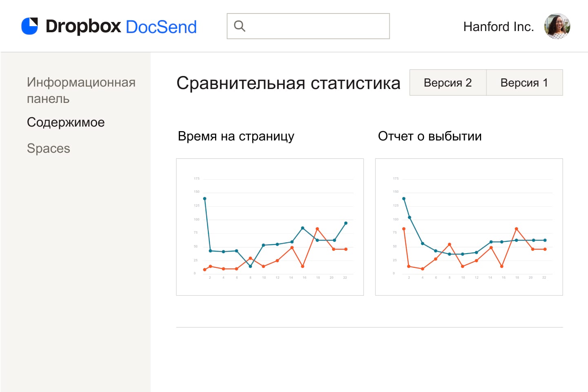Click the Сравнительная статистика heading
The height and width of the screenshot is (392, 588).
(288, 83)
